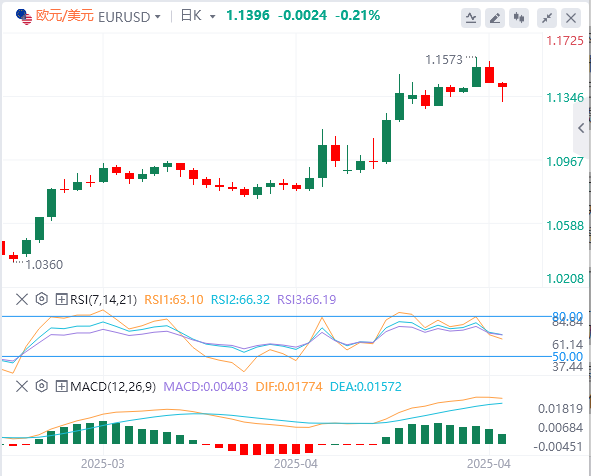Expand the RSI panel plus icon
This screenshot has height=476, width=591.
coord(61,300)
